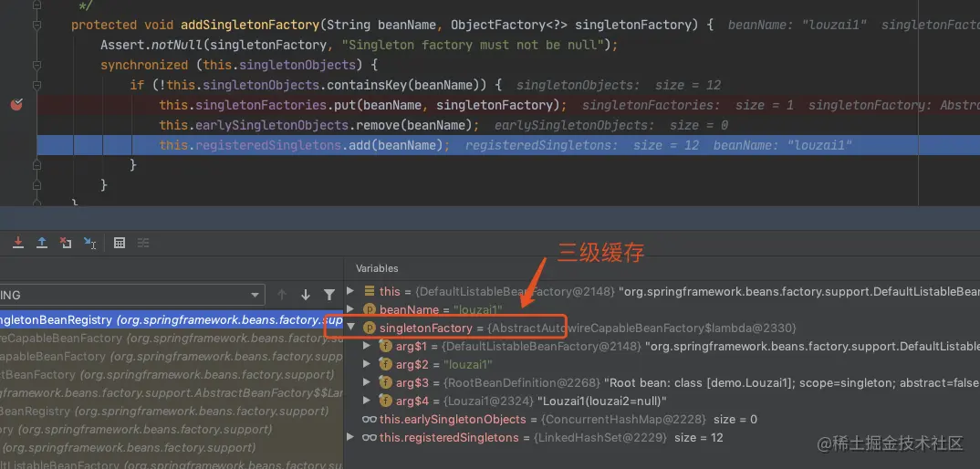
Task: Click the Force Step Into red arrow icon
Action: (x=18, y=243)
